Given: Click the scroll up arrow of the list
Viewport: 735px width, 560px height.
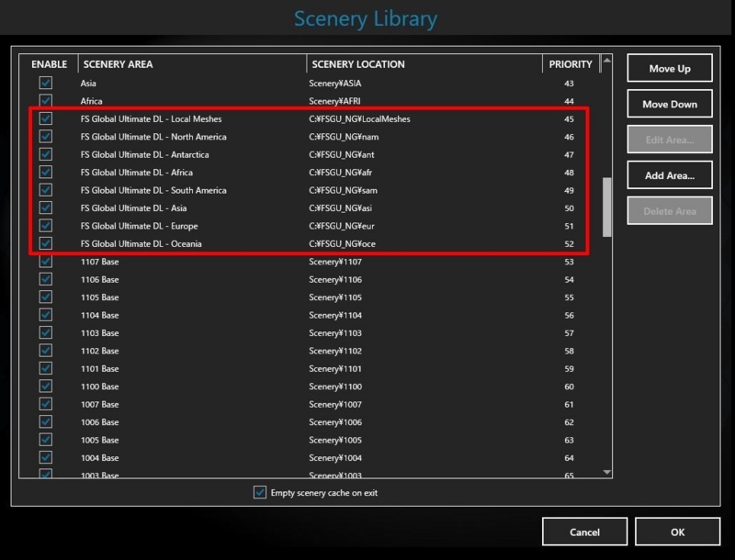Looking at the screenshot, I should (x=606, y=60).
